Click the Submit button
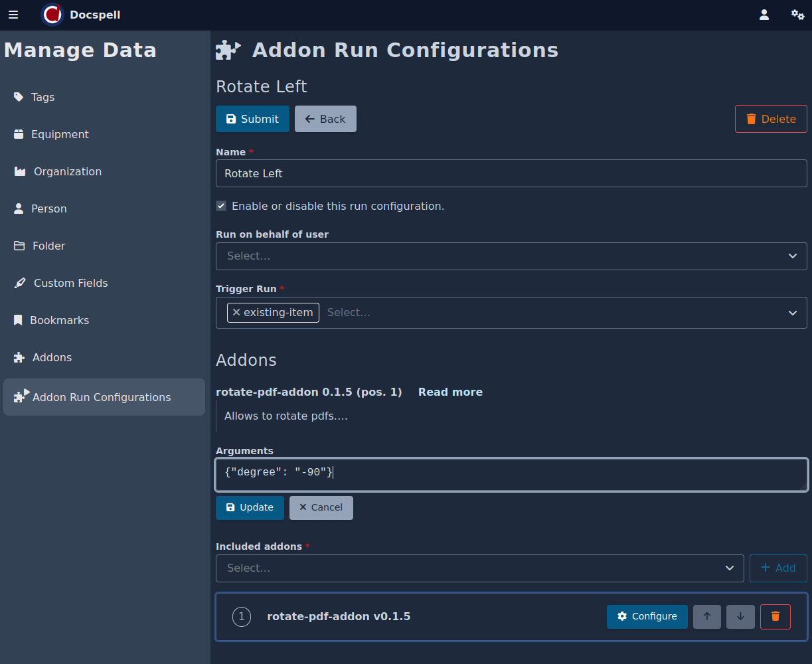Image resolution: width=812 pixels, height=664 pixels. tap(252, 119)
